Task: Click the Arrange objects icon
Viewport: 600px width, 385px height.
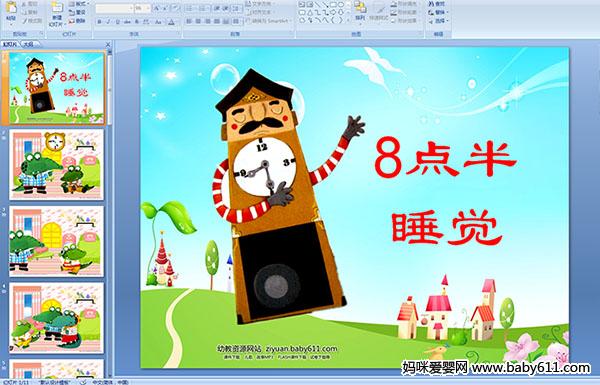Action: [360, 7]
